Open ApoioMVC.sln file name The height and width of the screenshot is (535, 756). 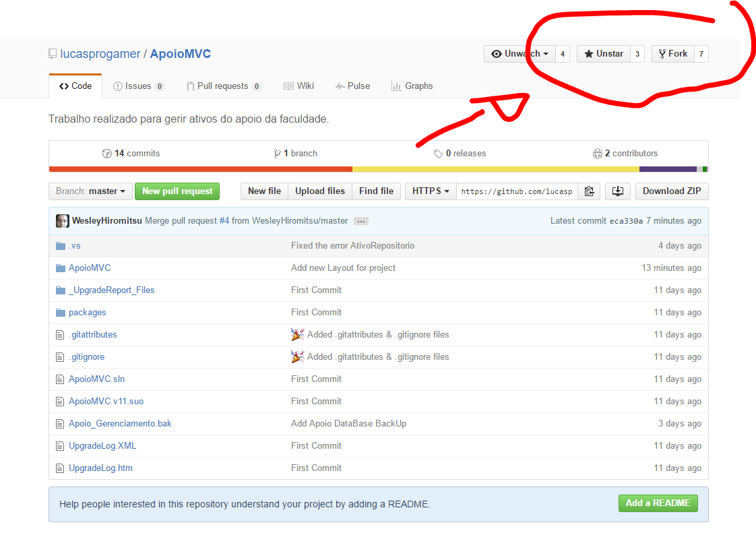point(96,379)
